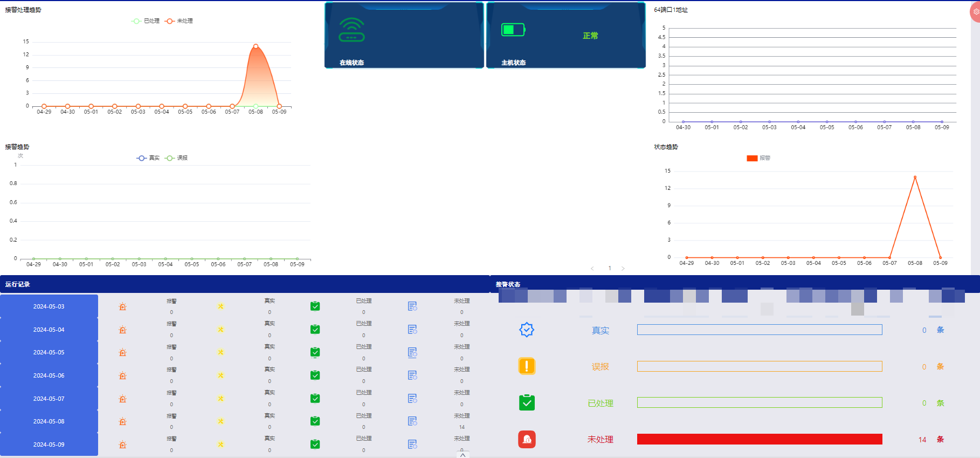Image resolution: width=980 pixels, height=458 pixels.
Task: Click the alarm icon in the 2024-05-04 row
Action: click(122, 330)
